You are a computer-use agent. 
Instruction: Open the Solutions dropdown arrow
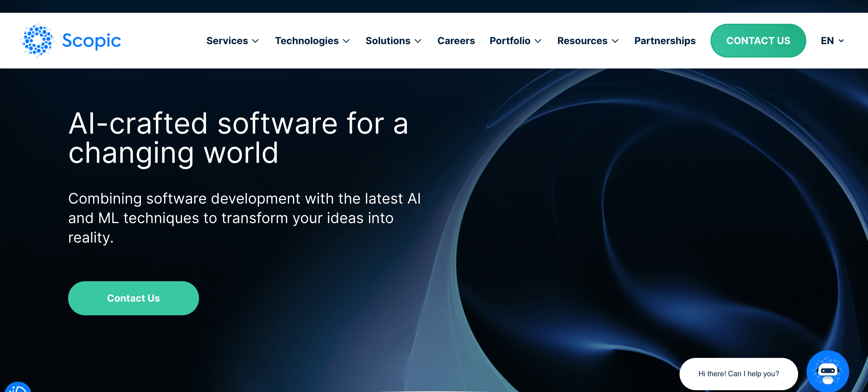(418, 41)
